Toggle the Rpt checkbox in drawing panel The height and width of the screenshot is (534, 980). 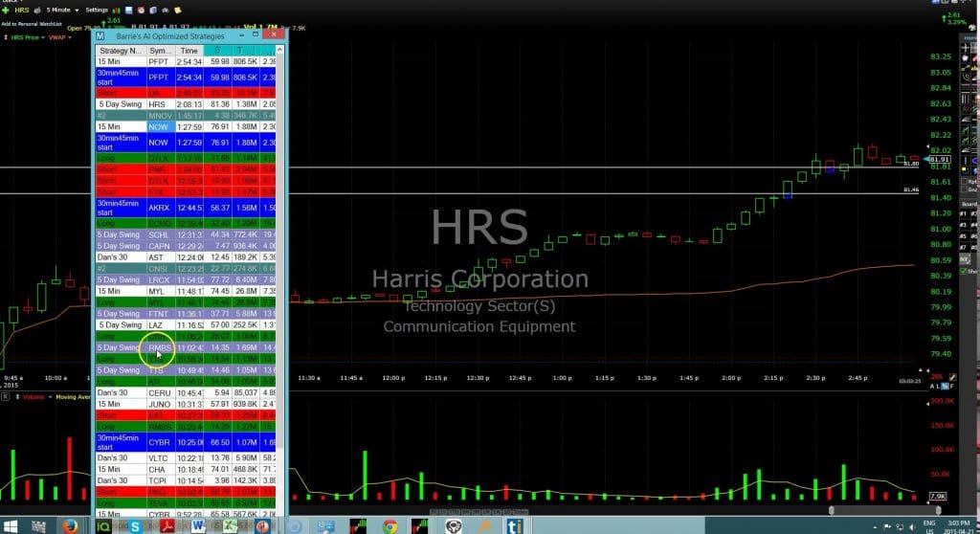click(x=963, y=181)
